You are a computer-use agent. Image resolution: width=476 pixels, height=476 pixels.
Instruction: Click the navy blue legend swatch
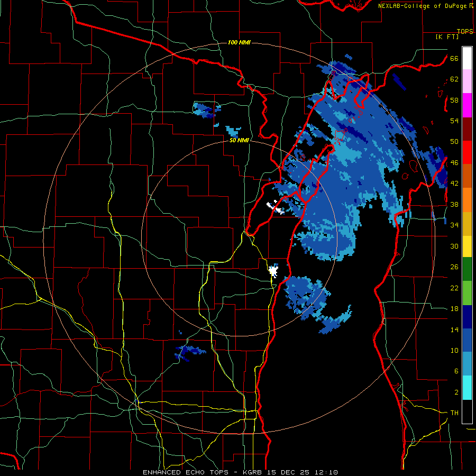click(467, 317)
